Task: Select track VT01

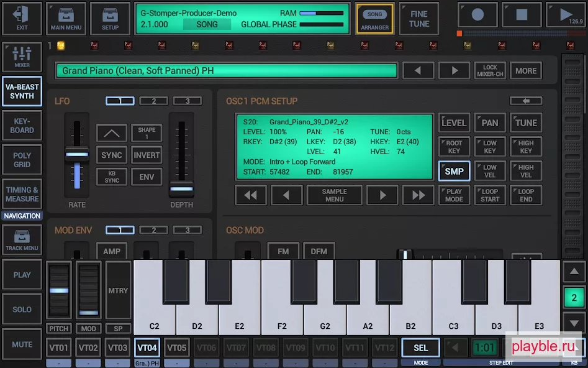Action: [x=58, y=347]
